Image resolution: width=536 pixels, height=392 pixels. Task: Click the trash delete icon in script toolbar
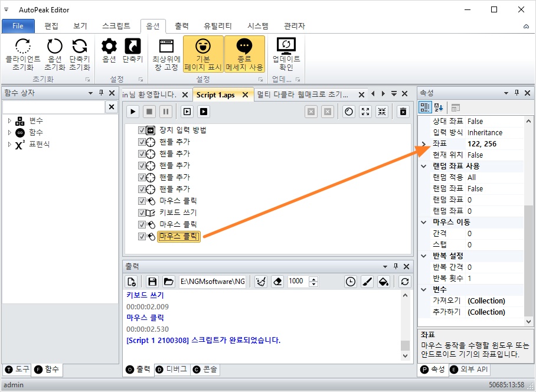pyautogui.click(x=403, y=112)
